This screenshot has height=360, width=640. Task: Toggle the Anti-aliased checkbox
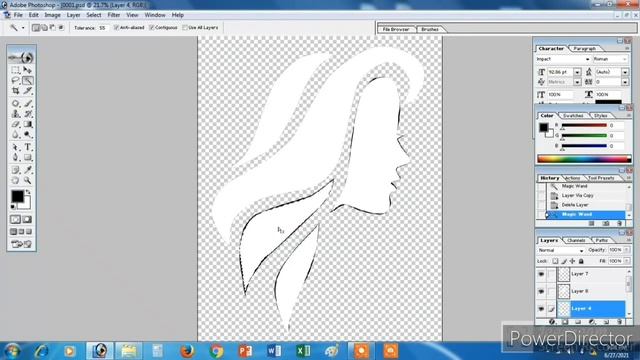pos(116,27)
